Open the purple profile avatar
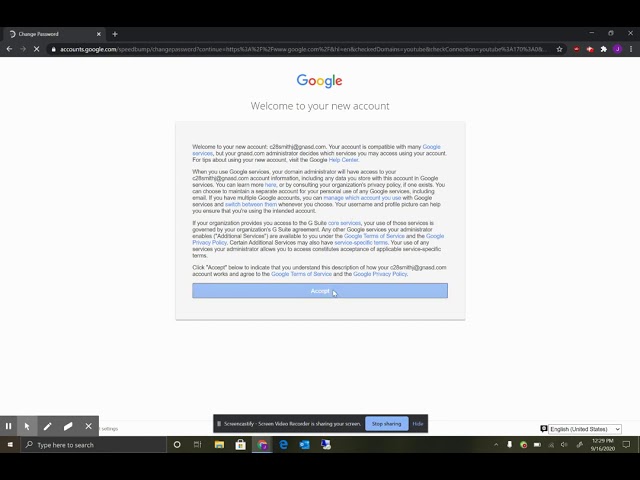The height and width of the screenshot is (480, 640). pyautogui.click(x=618, y=49)
